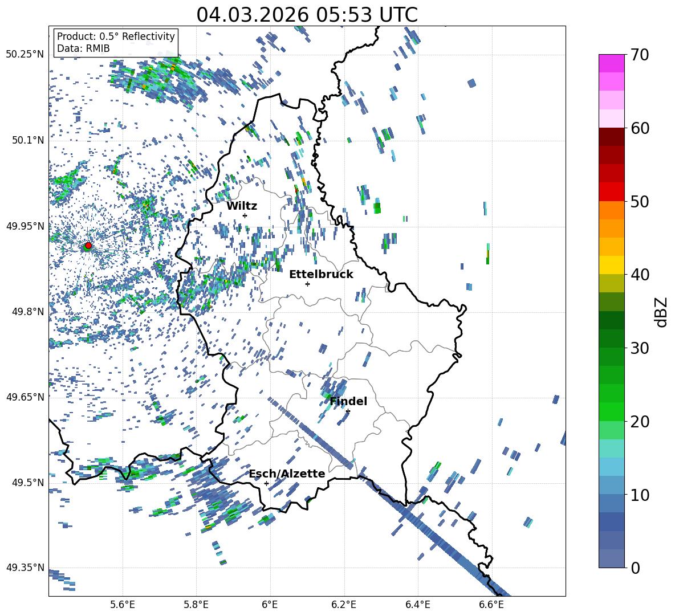This screenshot has width=675, height=616.
Task: Click the 6°E longitude label
Action: pyautogui.click(x=270, y=605)
